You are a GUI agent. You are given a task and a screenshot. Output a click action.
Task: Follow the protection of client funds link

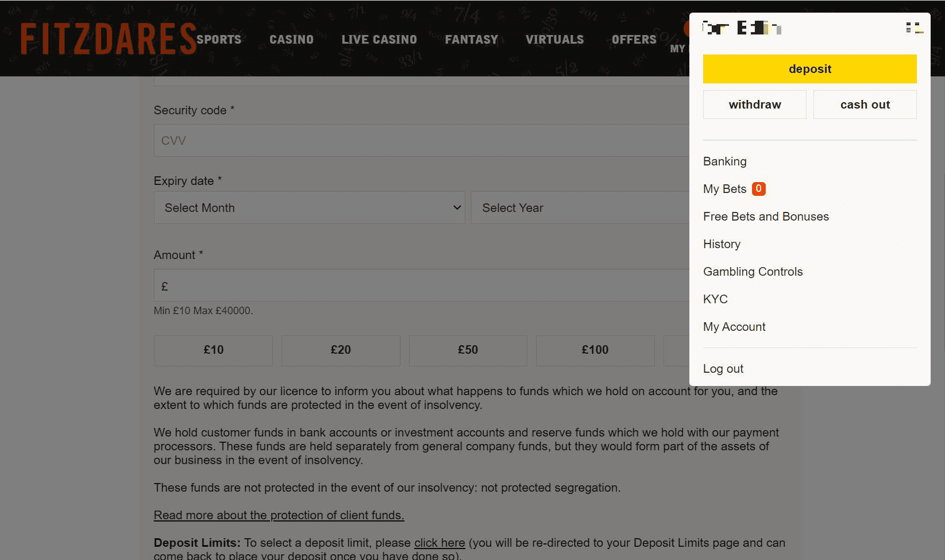[x=279, y=515]
